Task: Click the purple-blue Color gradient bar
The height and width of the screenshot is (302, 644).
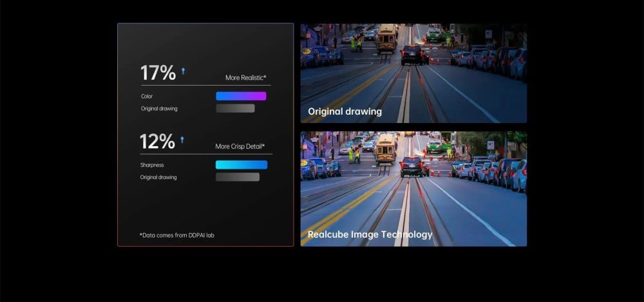Action: (241, 96)
